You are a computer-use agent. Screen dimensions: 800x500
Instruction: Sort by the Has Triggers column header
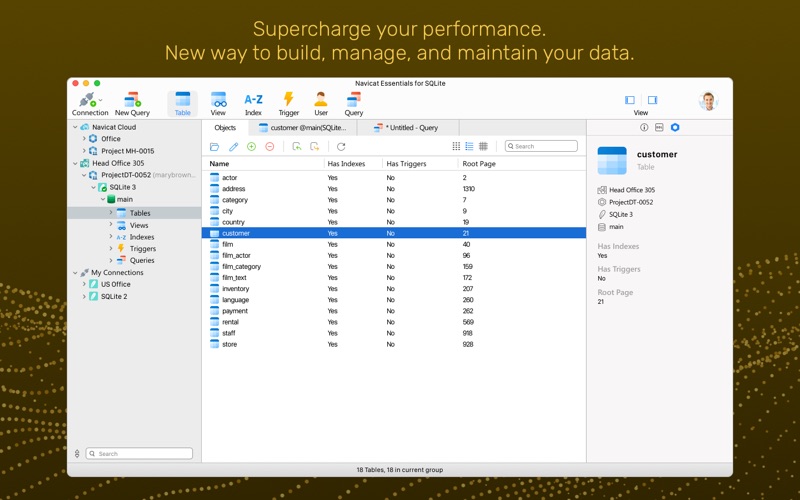[x=420, y=164]
